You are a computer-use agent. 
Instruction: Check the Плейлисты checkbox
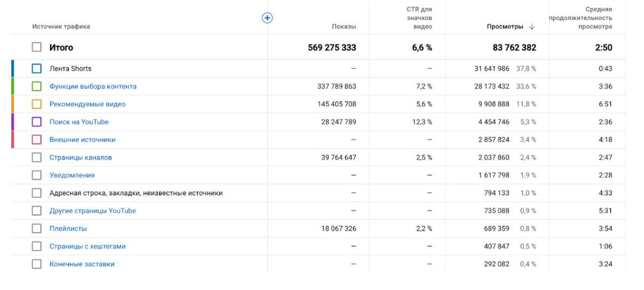(37, 229)
